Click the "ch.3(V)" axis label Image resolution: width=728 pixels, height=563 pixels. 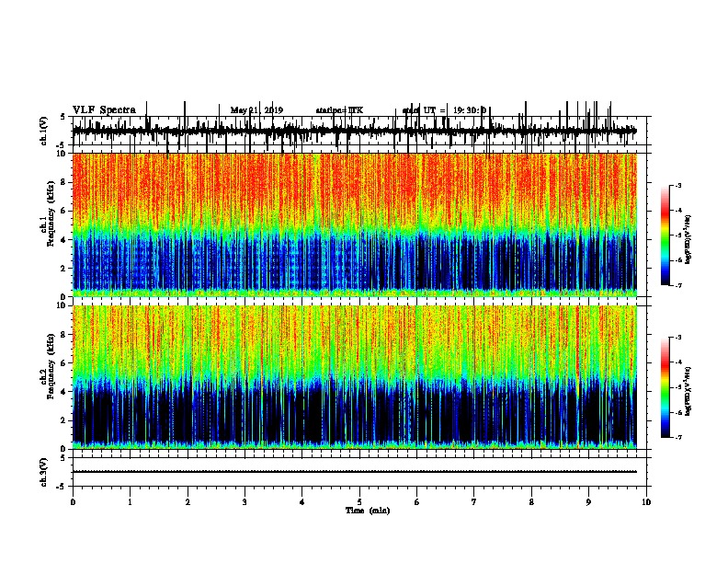[x=44, y=472]
